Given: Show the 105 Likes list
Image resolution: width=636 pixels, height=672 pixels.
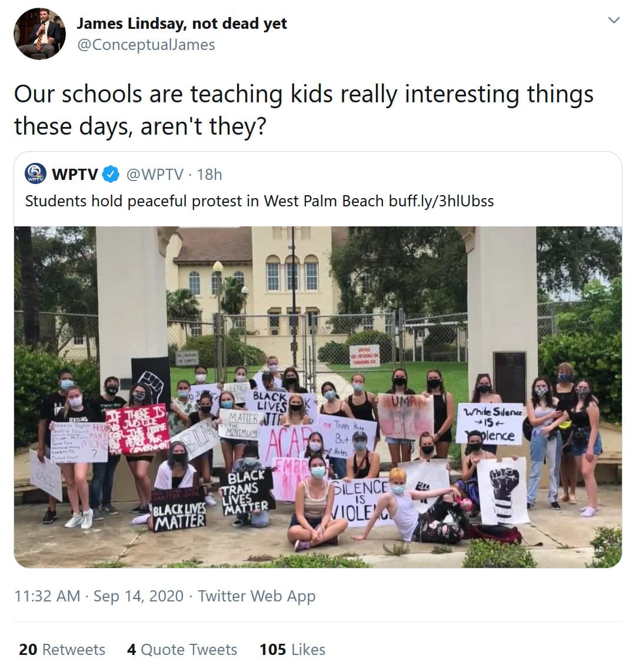Looking at the screenshot, I should click(292, 650).
